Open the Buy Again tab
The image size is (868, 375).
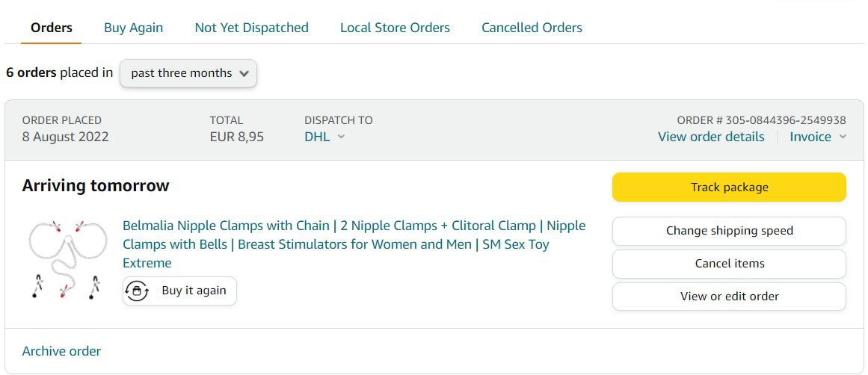(133, 28)
